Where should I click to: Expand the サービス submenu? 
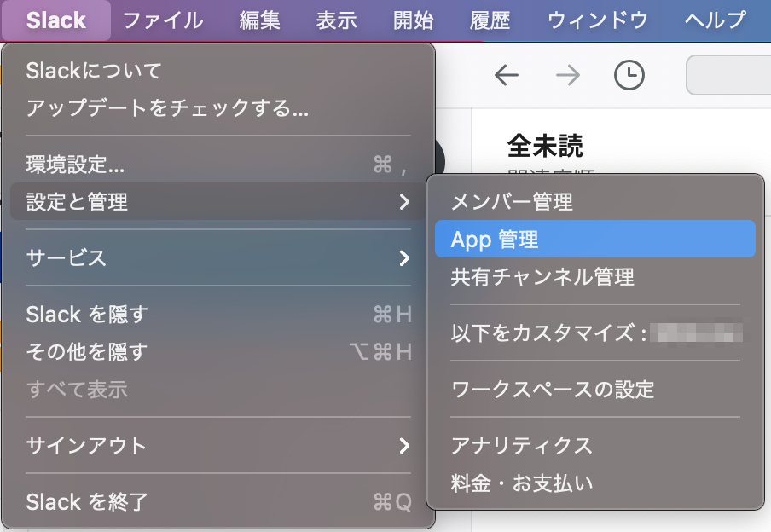217,257
